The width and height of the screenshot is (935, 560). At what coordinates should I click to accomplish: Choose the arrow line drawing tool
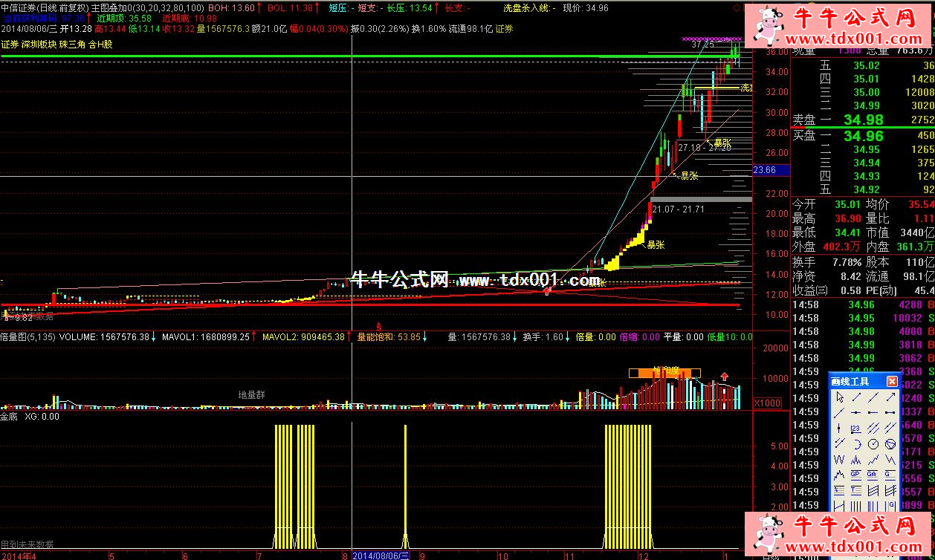click(890, 397)
